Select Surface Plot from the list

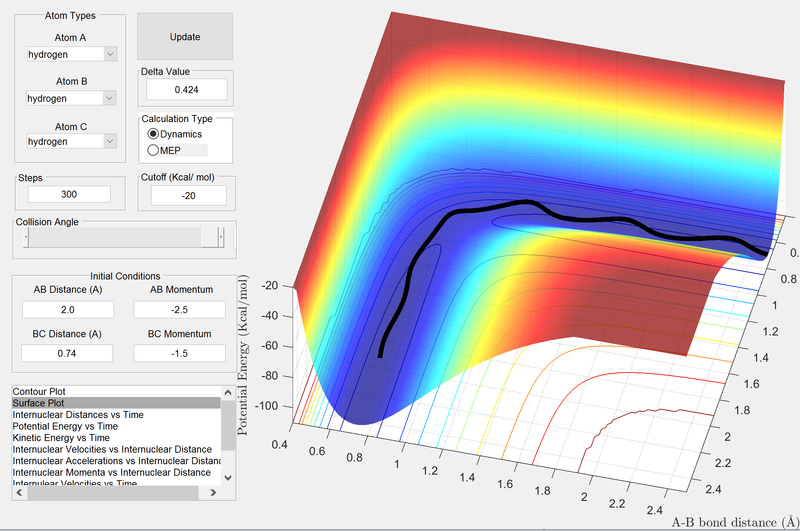(40, 402)
